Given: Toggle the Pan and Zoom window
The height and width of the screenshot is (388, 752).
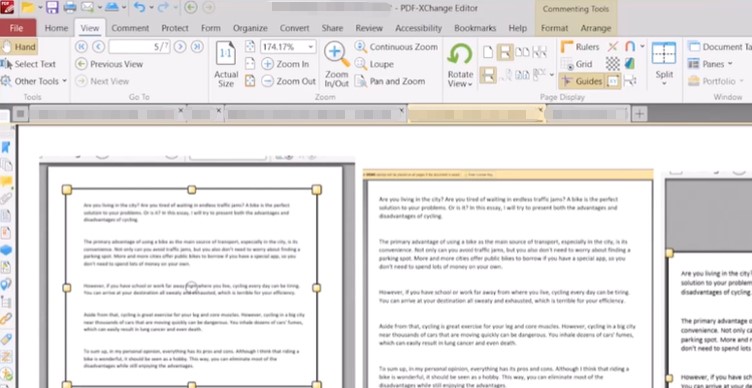Looking at the screenshot, I should pos(390,81).
